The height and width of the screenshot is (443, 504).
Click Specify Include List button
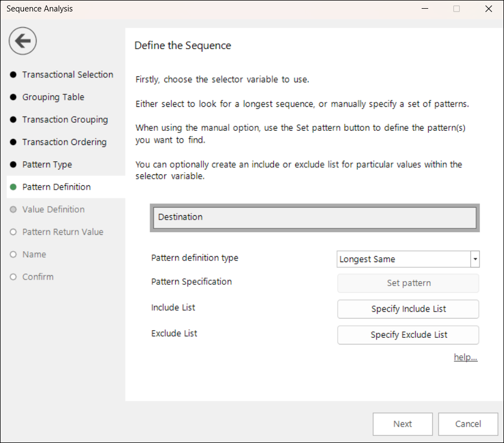(x=408, y=309)
